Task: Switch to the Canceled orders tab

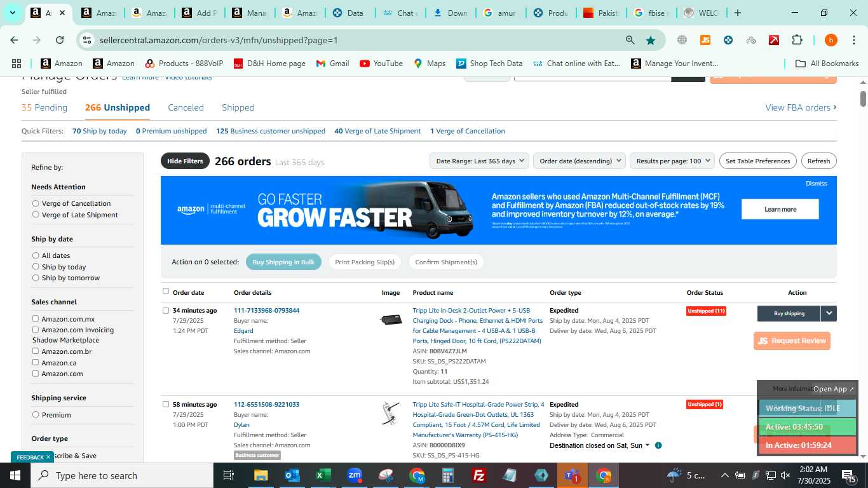Action: (x=186, y=107)
